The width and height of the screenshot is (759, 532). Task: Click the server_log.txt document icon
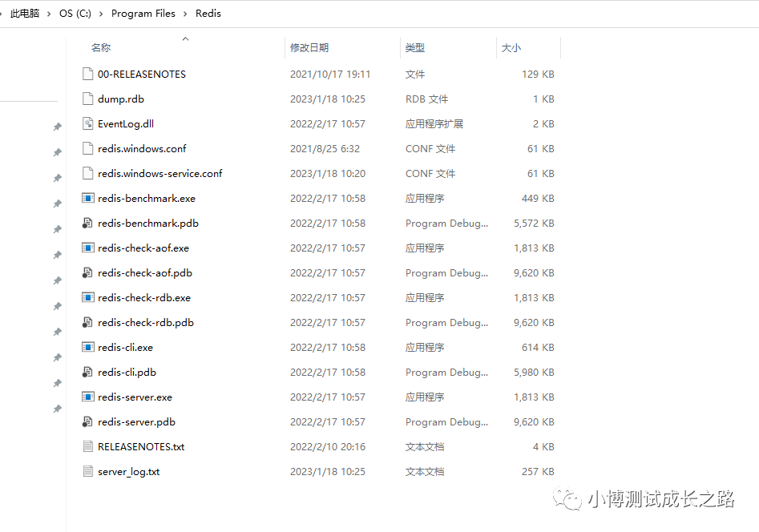click(87, 471)
